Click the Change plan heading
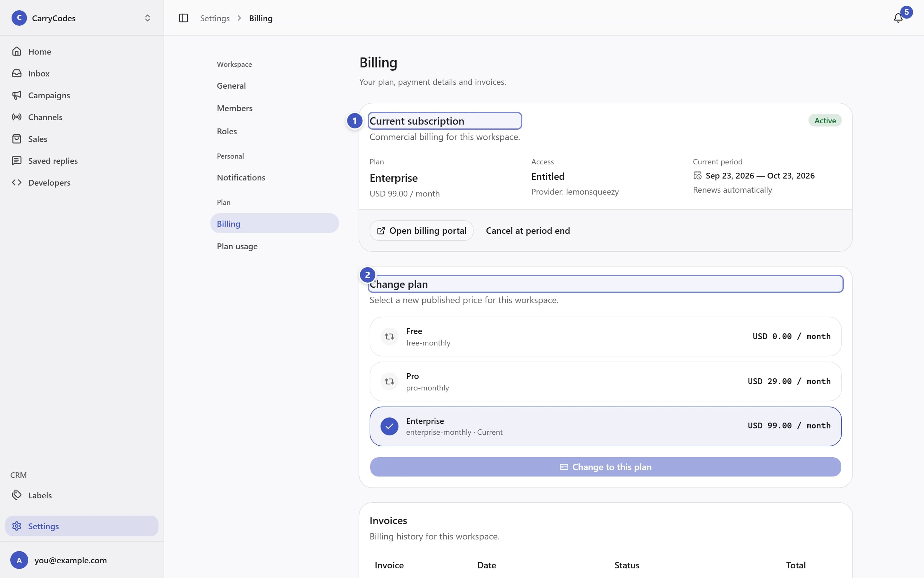 point(398,284)
